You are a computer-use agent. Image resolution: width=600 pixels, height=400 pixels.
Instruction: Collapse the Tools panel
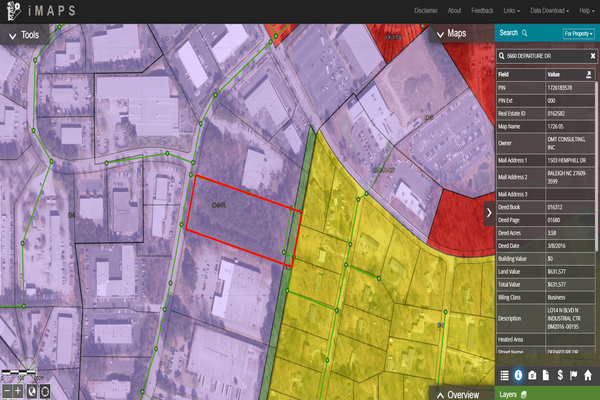tap(11, 35)
